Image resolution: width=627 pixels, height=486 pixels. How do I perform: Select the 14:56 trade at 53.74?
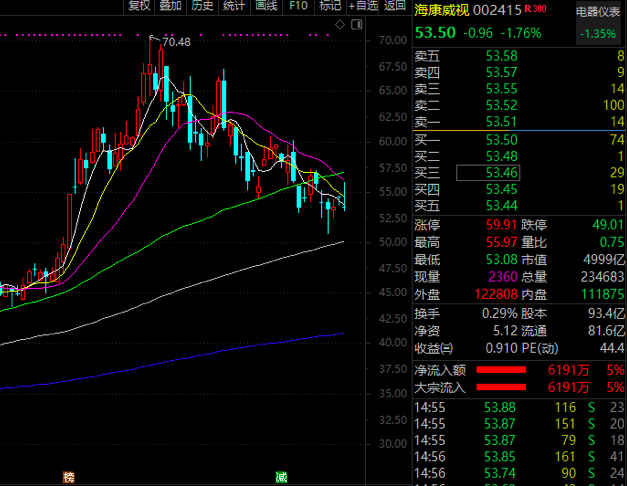pos(519,473)
